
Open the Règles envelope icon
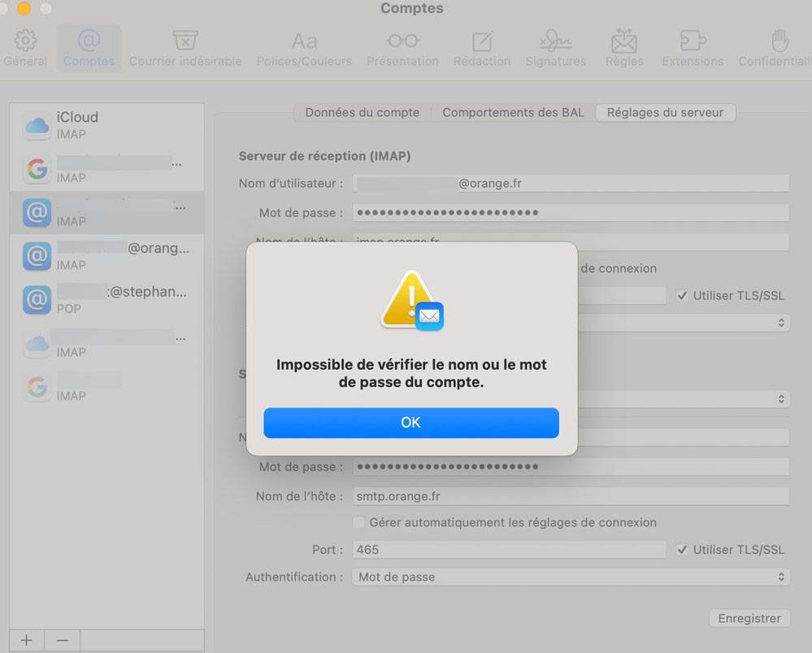click(x=624, y=41)
